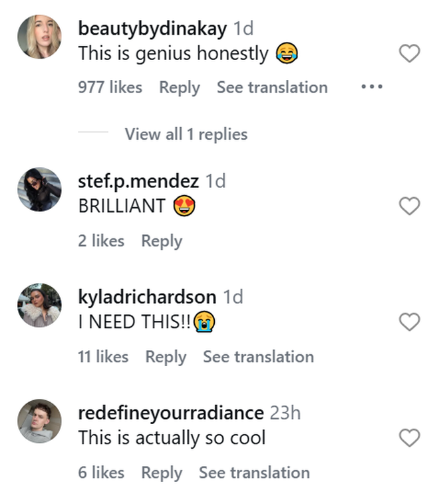The height and width of the screenshot is (504, 439).
Task: Open redefineyourradiance's profile picture
Action: (x=39, y=421)
